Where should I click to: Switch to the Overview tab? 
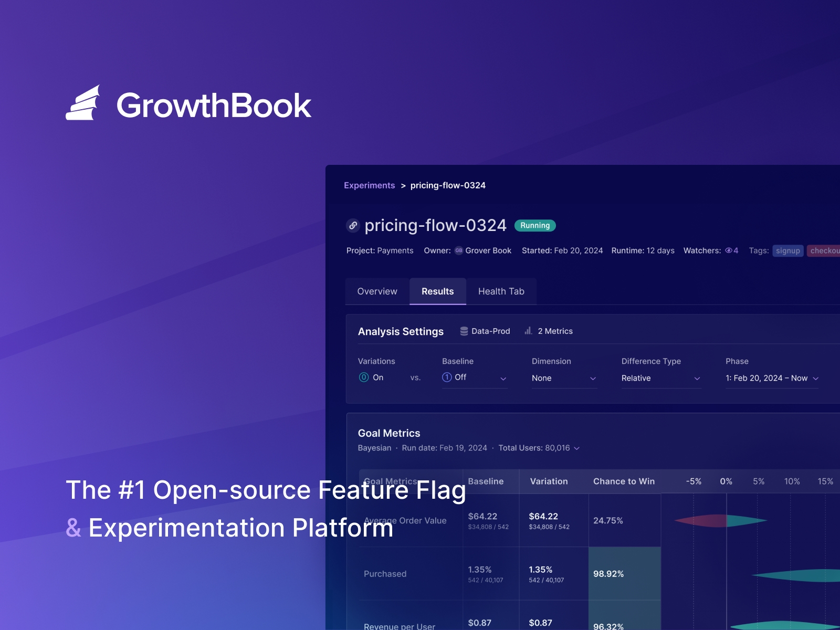(377, 291)
